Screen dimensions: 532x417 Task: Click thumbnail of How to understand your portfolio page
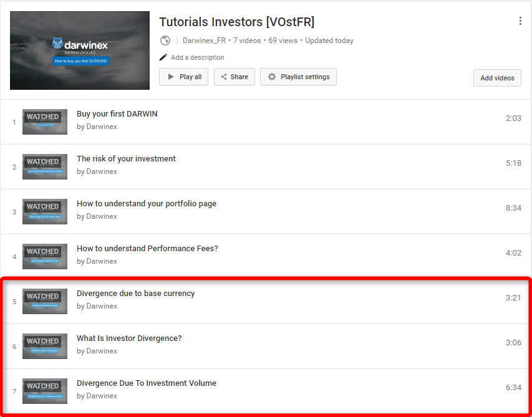point(45,211)
